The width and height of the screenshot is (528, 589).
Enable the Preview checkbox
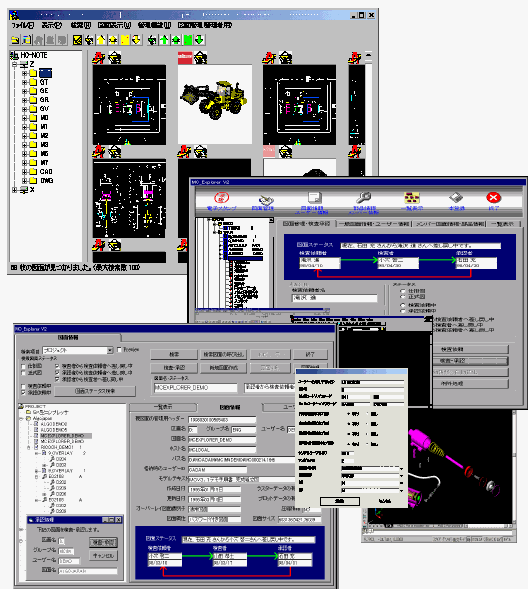pos(119,350)
